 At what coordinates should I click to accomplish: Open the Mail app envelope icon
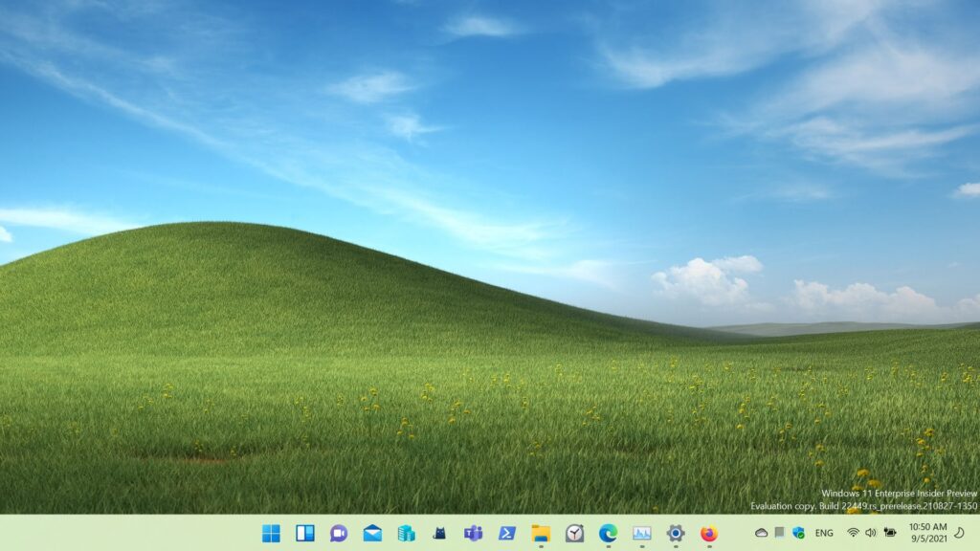[372, 533]
